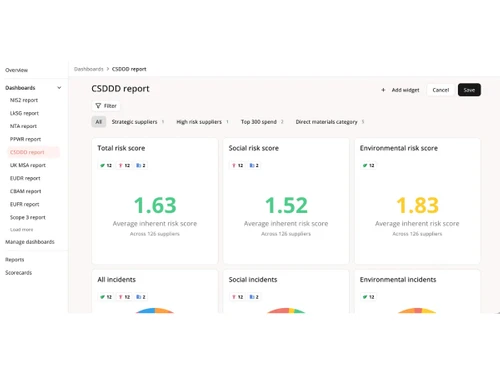Screen dimensions: 500x375
Task: Open the Filter button
Action: 106,106
